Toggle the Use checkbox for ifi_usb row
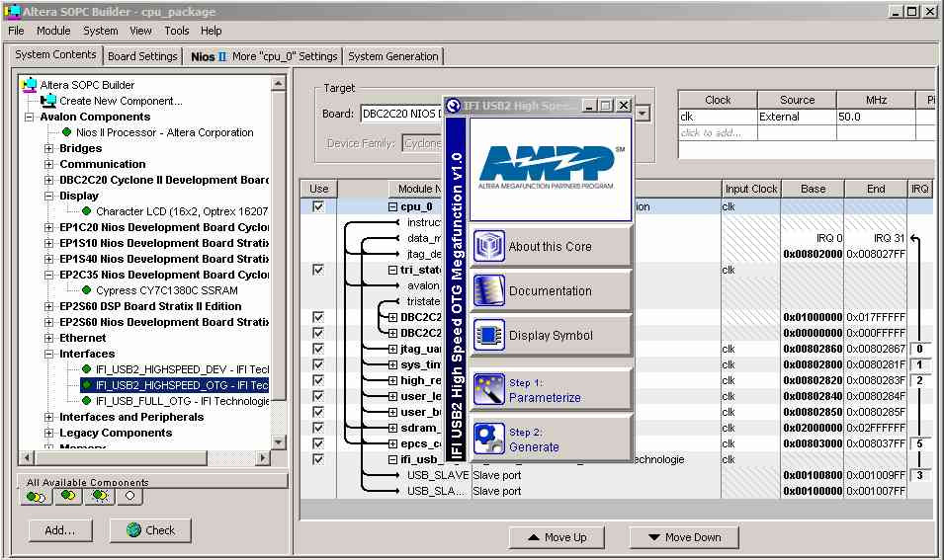 (318, 459)
